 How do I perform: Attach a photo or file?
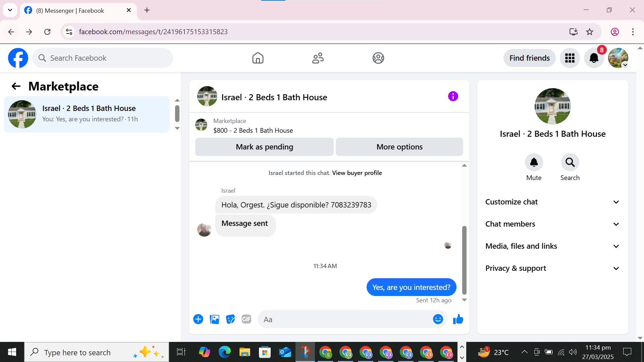click(x=214, y=319)
